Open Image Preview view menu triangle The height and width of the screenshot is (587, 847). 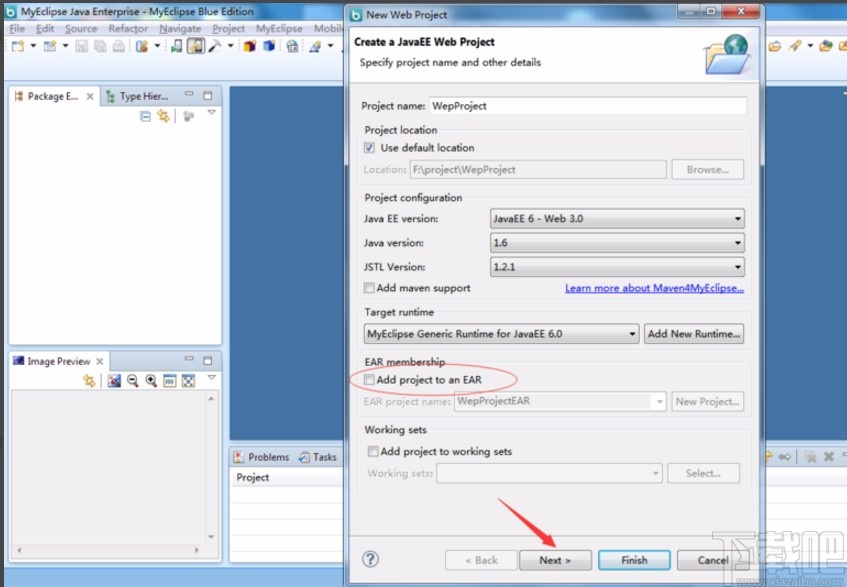tap(212, 377)
